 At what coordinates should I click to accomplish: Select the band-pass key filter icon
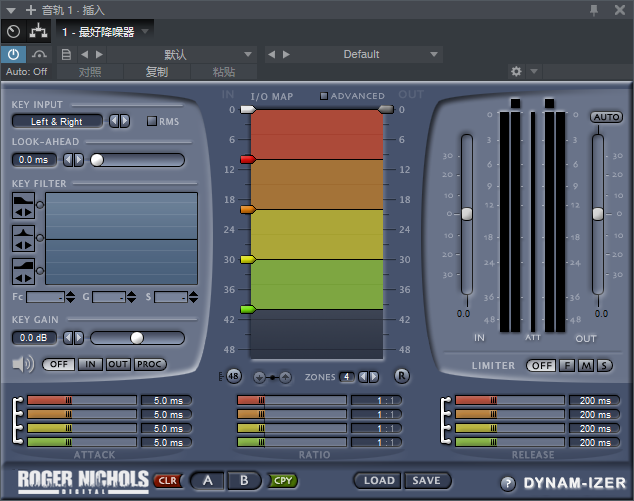pyautogui.click(x=23, y=239)
